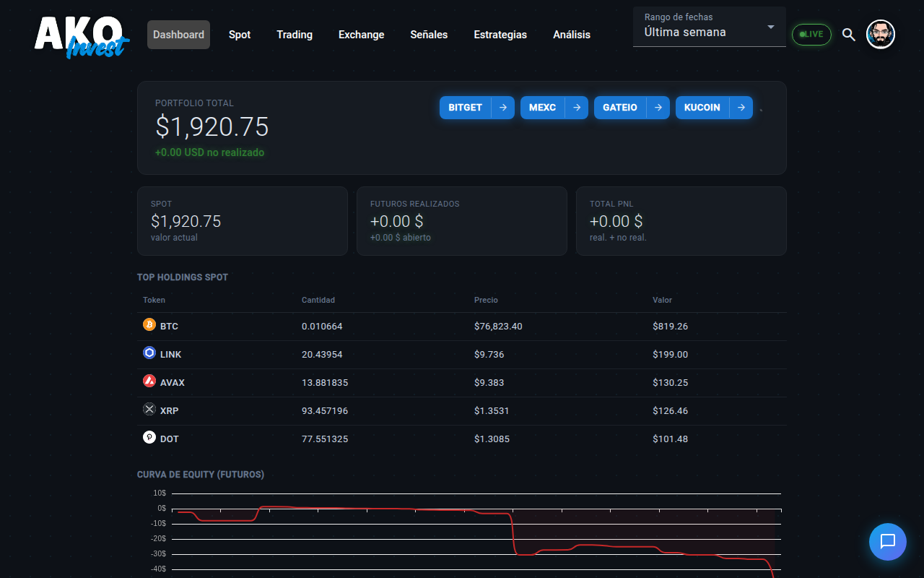Open the Rango de fechas dropdown
The height and width of the screenshot is (578, 924).
(710, 27)
